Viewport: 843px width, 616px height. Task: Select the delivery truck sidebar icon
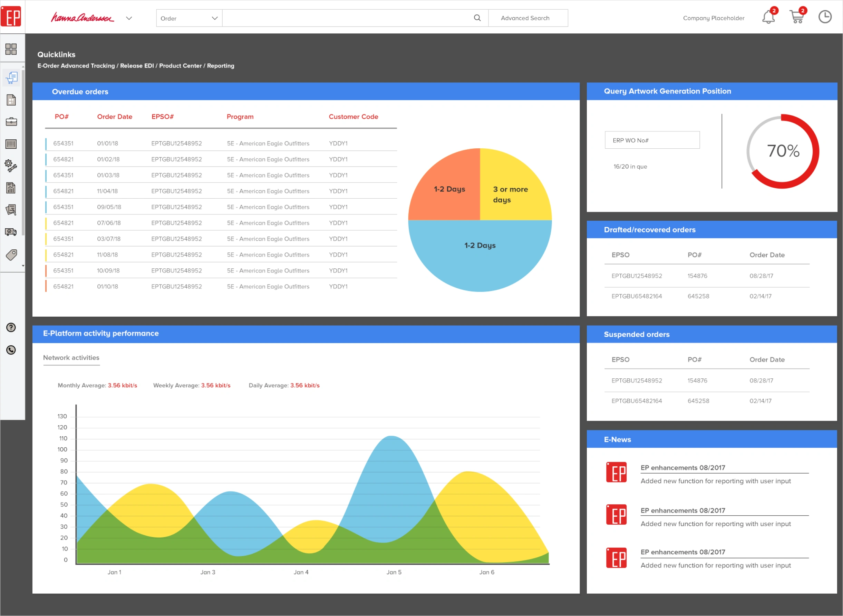pos(11,232)
